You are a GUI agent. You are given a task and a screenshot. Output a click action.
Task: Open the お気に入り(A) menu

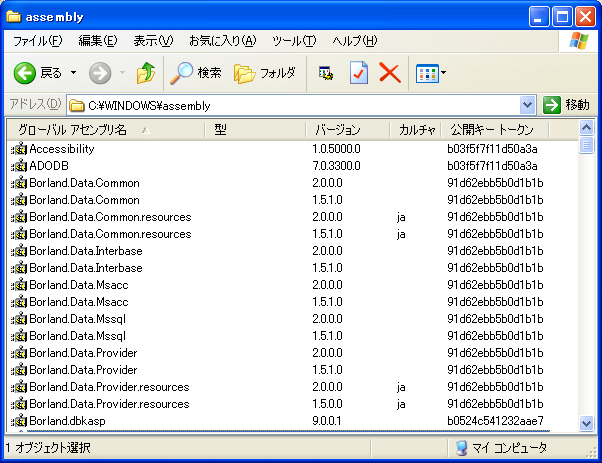pos(222,41)
